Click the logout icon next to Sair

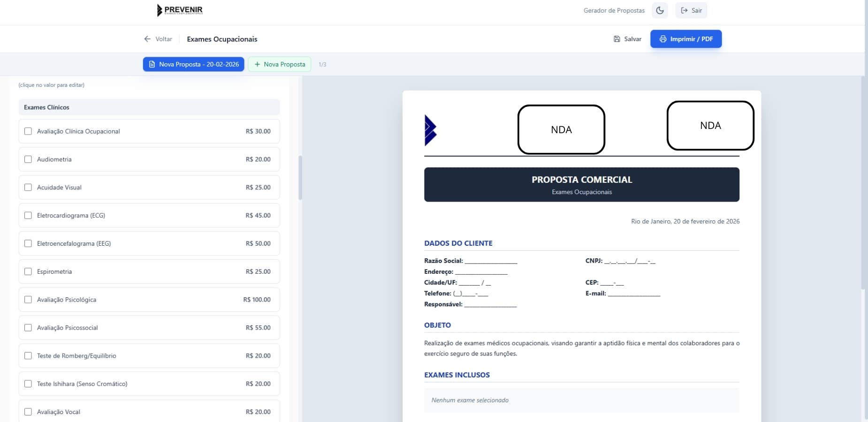coord(684,10)
